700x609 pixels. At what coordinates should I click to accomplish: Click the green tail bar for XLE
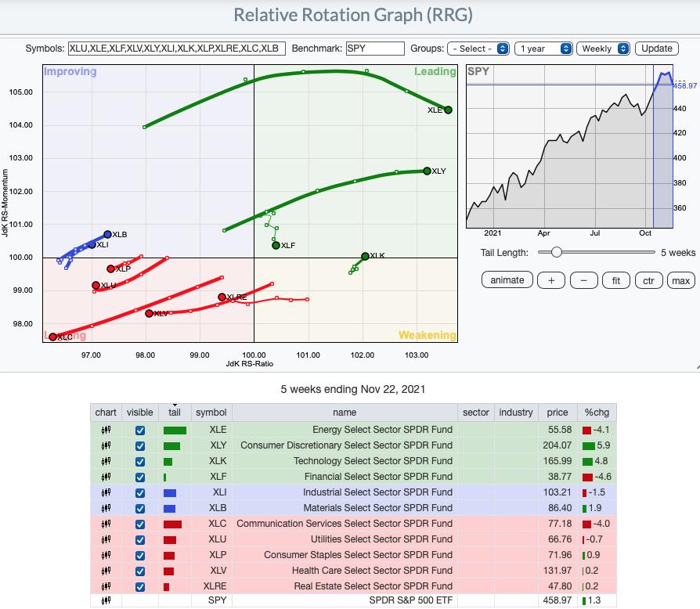click(x=175, y=431)
